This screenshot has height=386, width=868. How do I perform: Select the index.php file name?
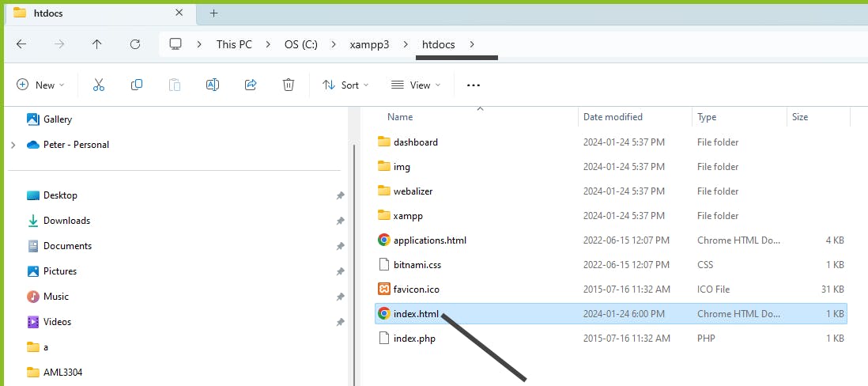(x=414, y=339)
